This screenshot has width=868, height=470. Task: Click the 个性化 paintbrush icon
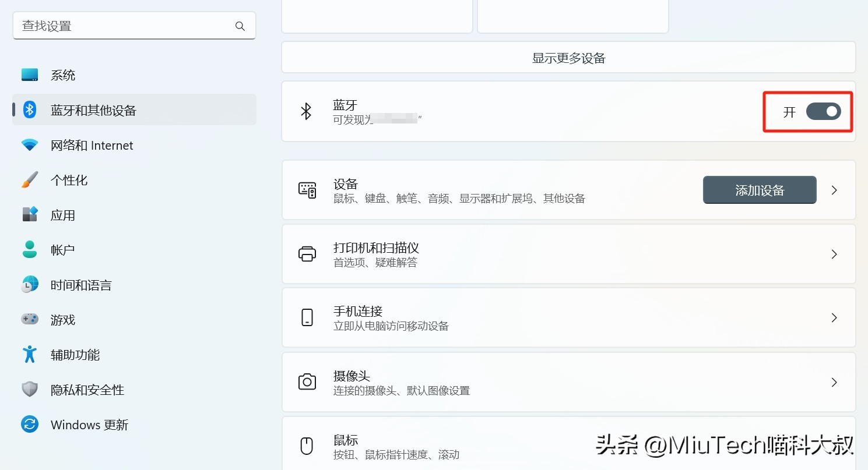point(30,180)
